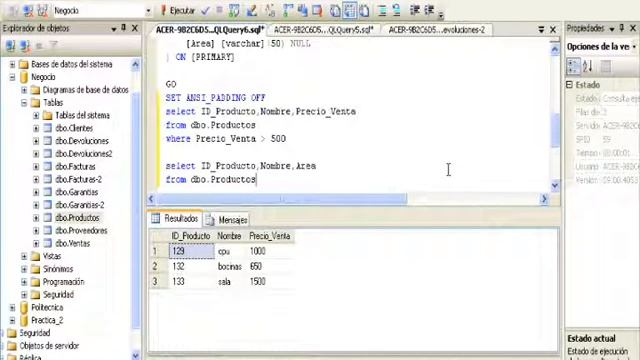This screenshot has height=360, width=640.
Task: Toggle include actual execution plan
Action: pos(288,11)
